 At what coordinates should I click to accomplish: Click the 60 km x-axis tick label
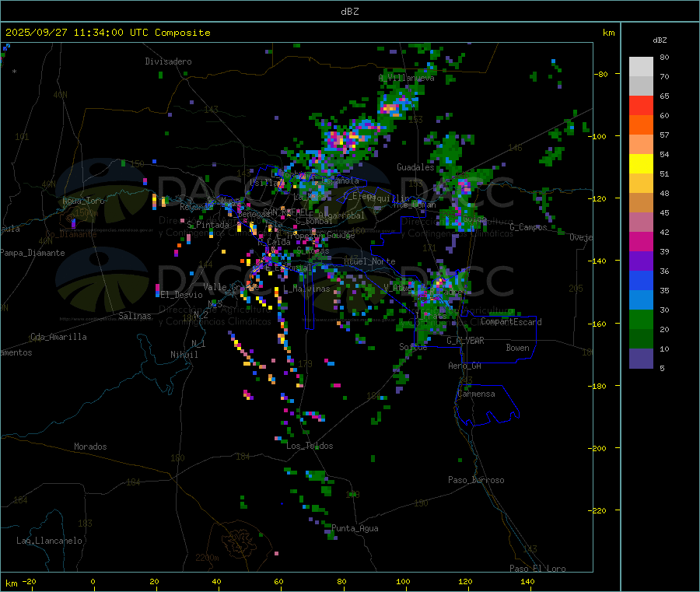pos(278,581)
